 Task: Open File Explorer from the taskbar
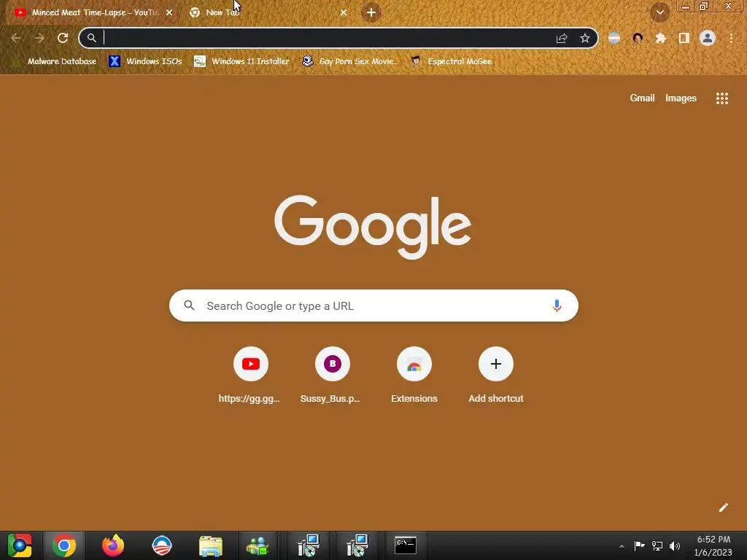point(211,545)
